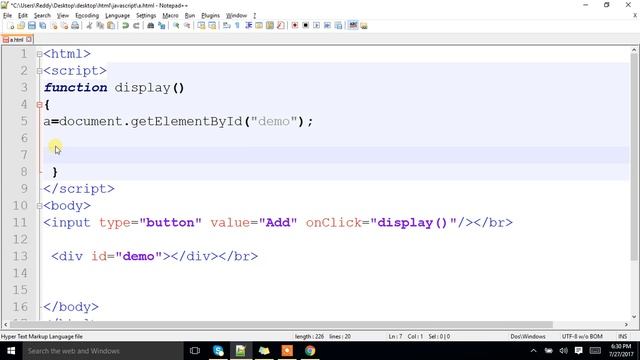Open the File menu

(x=7, y=16)
